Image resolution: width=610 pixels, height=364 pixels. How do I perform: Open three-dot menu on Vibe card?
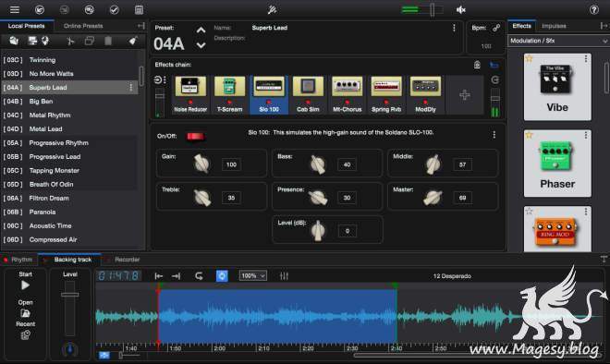click(586, 59)
